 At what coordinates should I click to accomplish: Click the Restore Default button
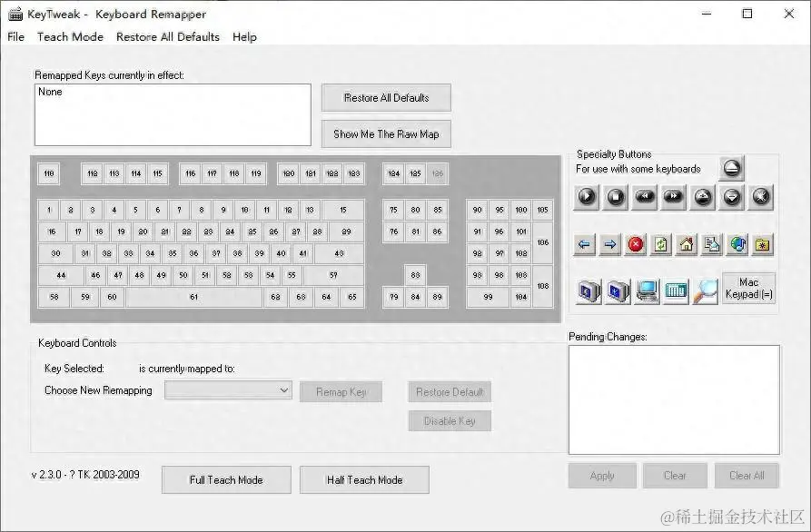pyautogui.click(x=450, y=392)
